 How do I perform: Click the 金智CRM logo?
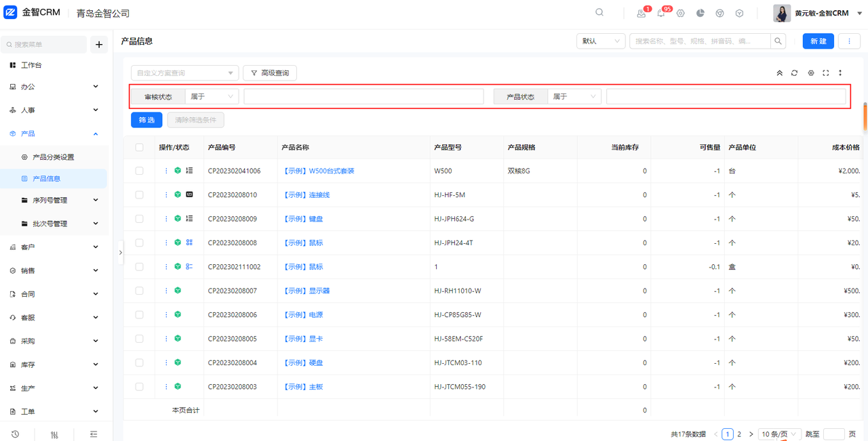tap(33, 13)
